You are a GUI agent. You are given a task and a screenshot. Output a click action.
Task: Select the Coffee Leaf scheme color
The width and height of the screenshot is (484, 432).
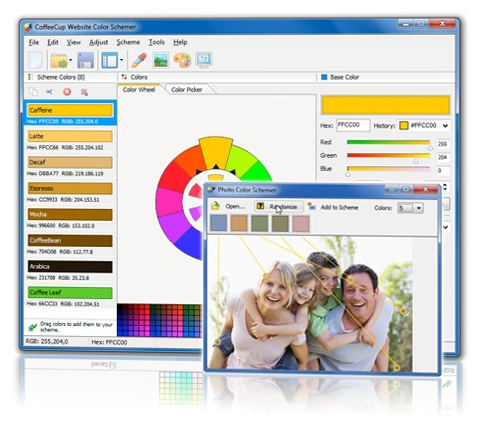click(70, 297)
